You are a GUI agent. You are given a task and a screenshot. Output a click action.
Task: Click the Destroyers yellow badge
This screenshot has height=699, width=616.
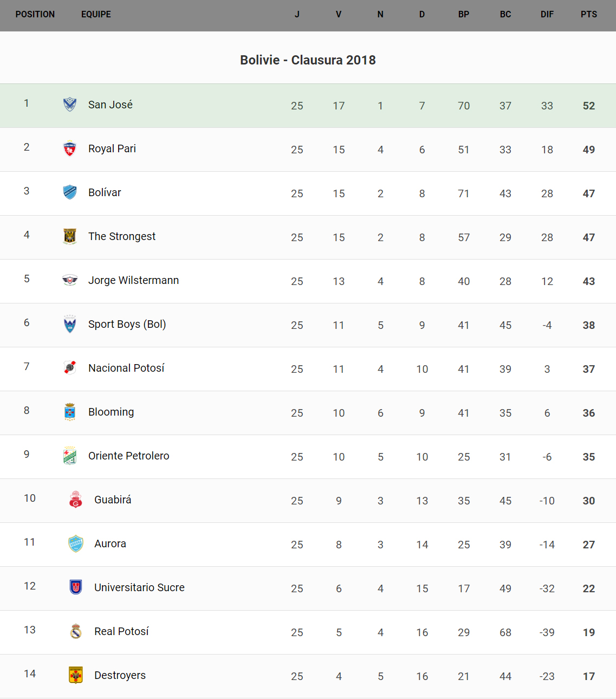click(x=76, y=675)
